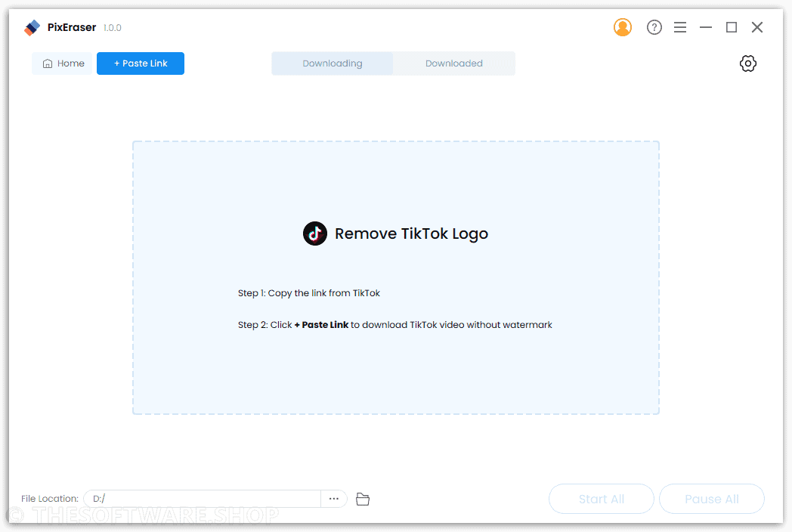Switch to the Downloading tab

pos(333,63)
